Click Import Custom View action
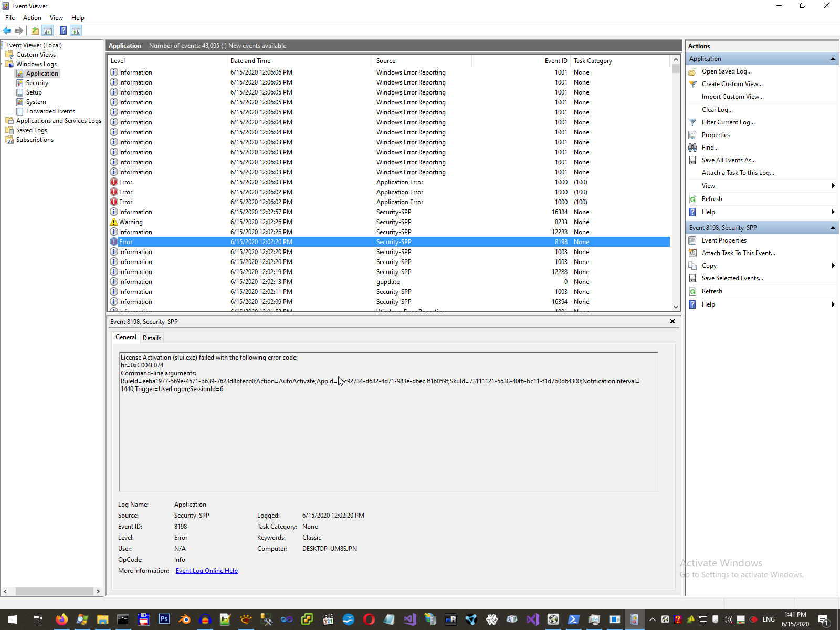The height and width of the screenshot is (630, 840). tap(732, 97)
